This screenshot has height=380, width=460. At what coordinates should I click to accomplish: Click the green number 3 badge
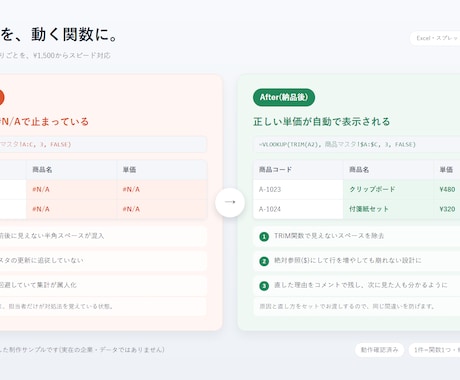tap(264, 286)
